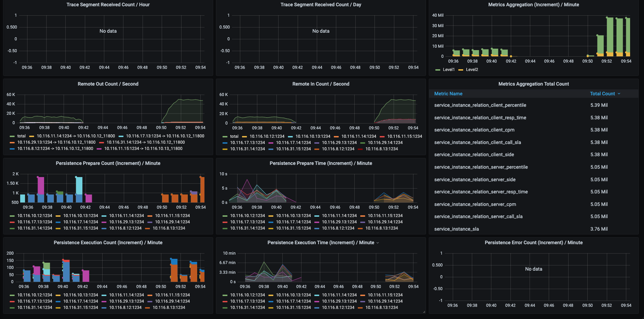Toggle total series in Remote Out Count legend
This screenshot has width=644, height=319.
pos(22,136)
